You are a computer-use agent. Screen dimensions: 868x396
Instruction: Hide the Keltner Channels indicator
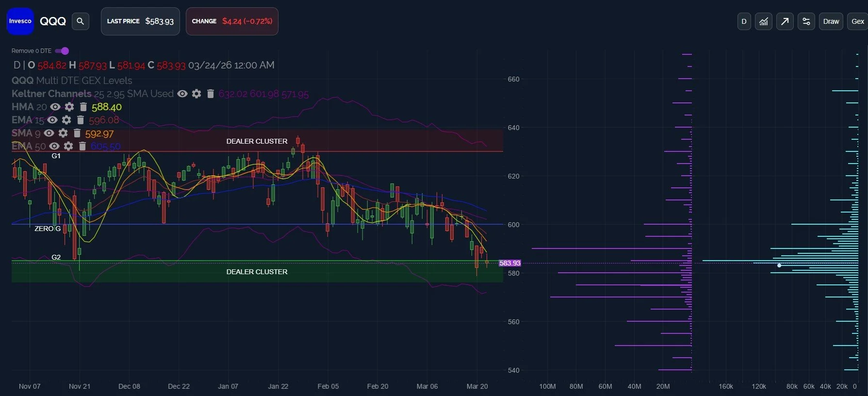click(182, 94)
